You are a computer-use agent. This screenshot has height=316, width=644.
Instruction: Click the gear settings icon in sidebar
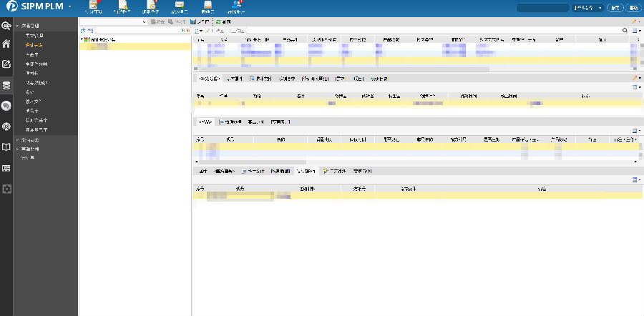click(6, 189)
